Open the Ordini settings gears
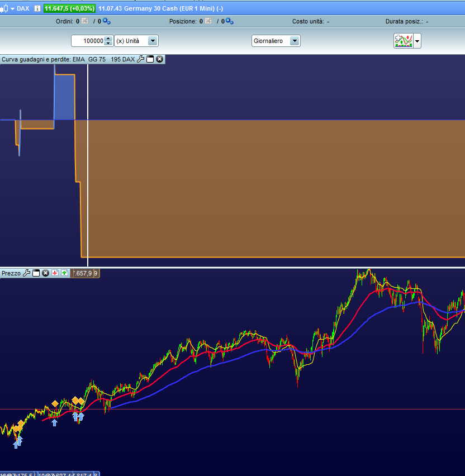 click(106, 21)
